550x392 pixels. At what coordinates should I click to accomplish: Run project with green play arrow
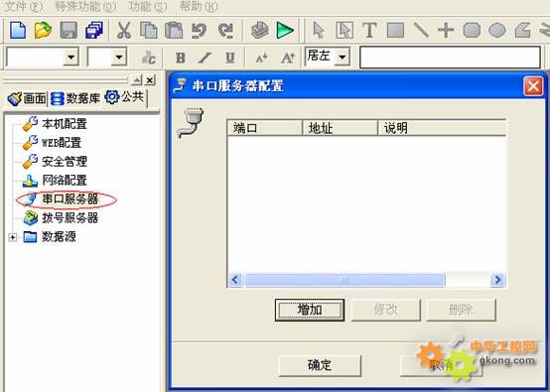point(285,30)
